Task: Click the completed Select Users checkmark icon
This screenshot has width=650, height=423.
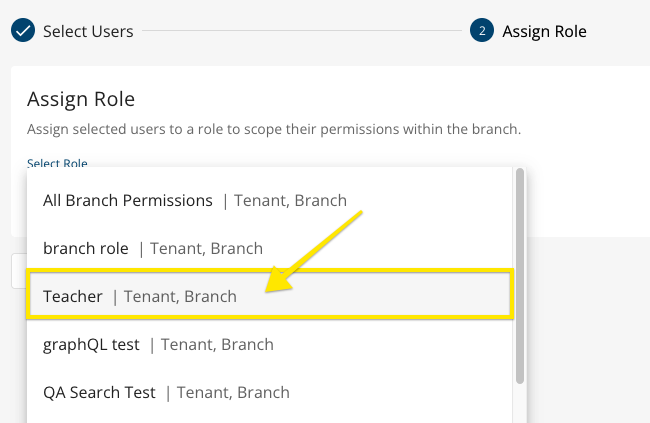Action: (x=23, y=30)
